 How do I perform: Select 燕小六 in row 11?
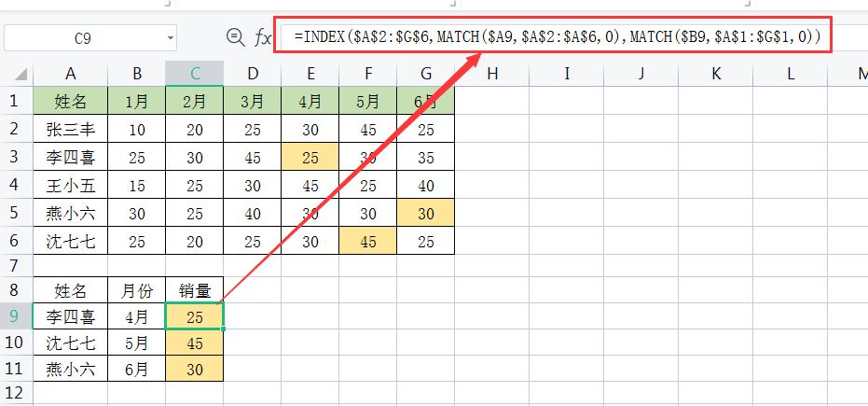[70, 369]
